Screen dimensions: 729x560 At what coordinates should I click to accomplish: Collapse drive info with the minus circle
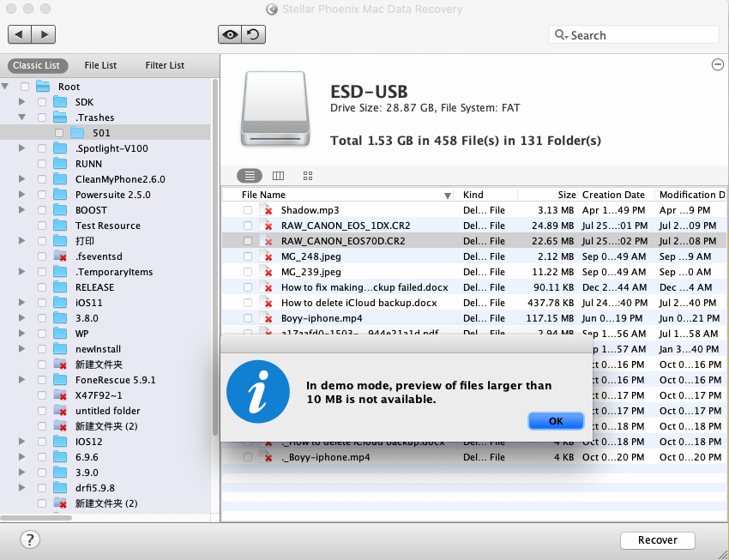tap(717, 64)
